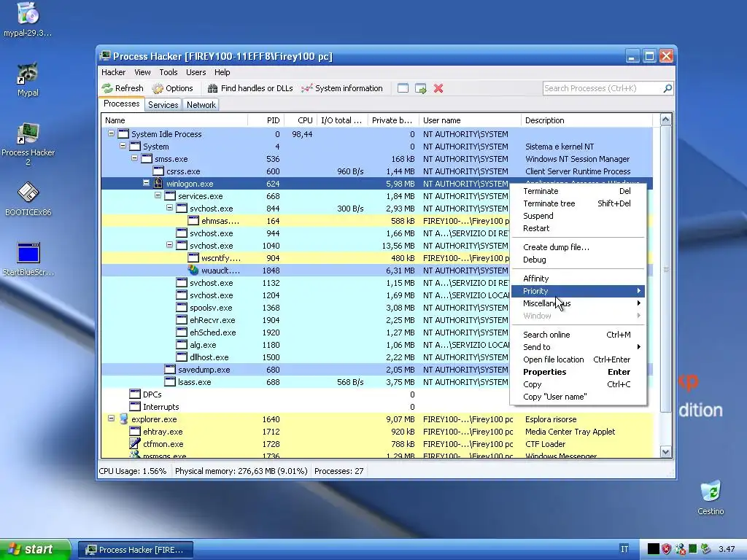Click the explorer.exe process icon

pyautogui.click(x=123, y=419)
